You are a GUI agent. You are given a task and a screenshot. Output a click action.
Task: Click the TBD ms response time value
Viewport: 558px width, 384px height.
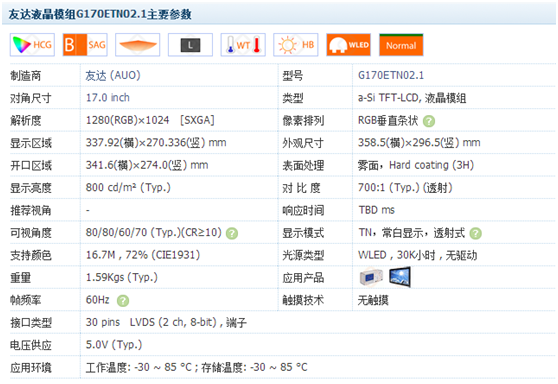[376, 210]
